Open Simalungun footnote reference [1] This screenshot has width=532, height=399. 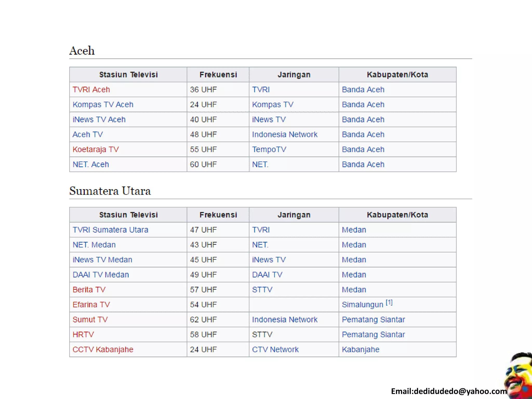tap(389, 303)
